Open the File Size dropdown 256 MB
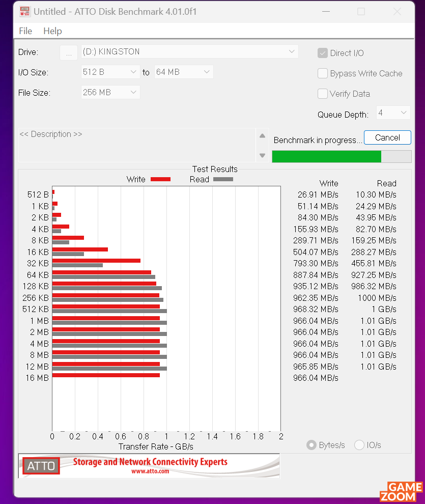The image size is (425, 504). point(110,93)
